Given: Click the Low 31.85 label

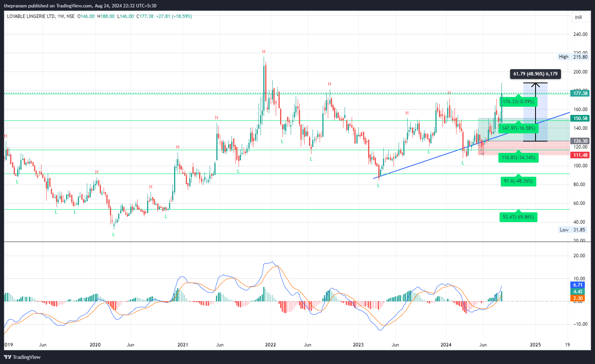Looking at the screenshot, I should tap(573, 230).
